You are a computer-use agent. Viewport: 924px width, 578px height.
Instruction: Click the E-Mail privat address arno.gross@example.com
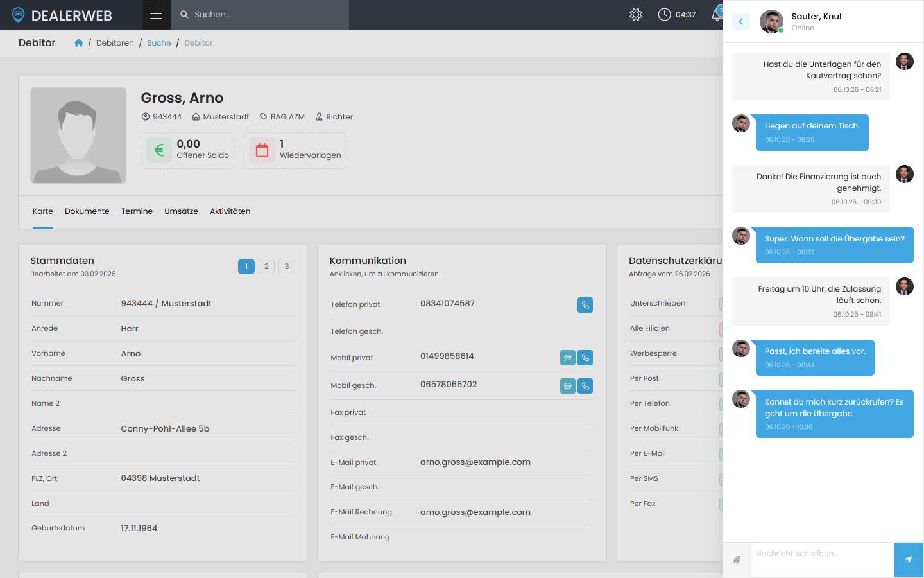tap(475, 462)
